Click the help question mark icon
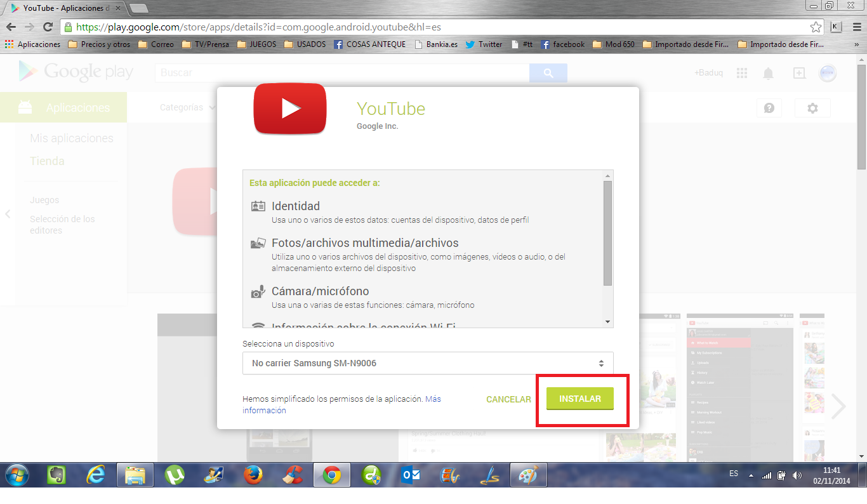 [x=769, y=108]
